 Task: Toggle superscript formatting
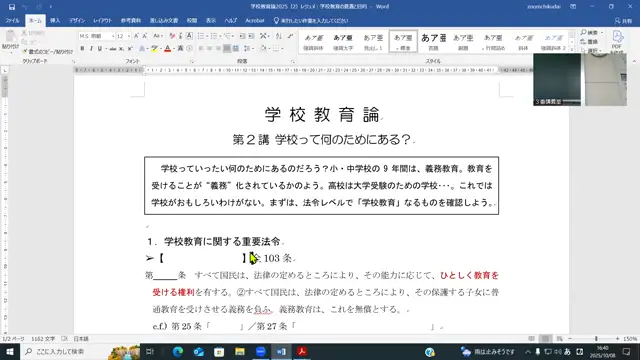pyautogui.click(x=130, y=49)
